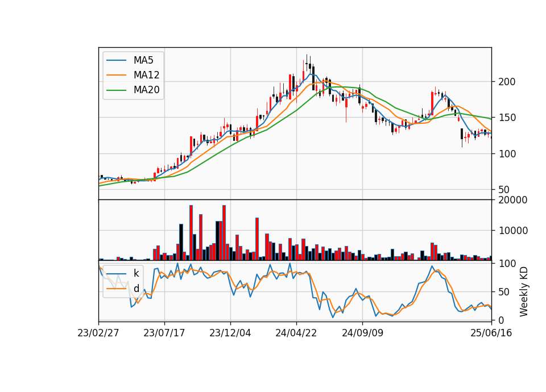Click the 23/12/04 date label
Image resolution: width=546 pixels, height=392 pixels.
pyautogui.click(x=230, y=333)
